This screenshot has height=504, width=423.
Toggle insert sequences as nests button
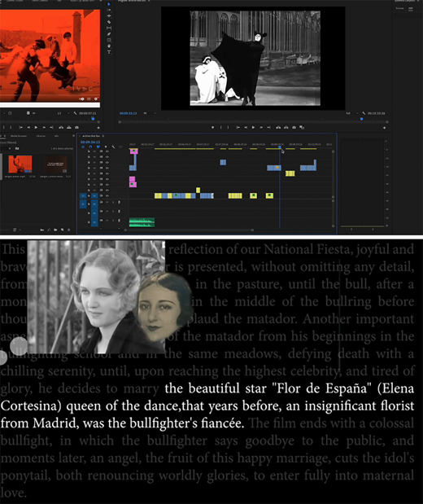tap(83, 147)
